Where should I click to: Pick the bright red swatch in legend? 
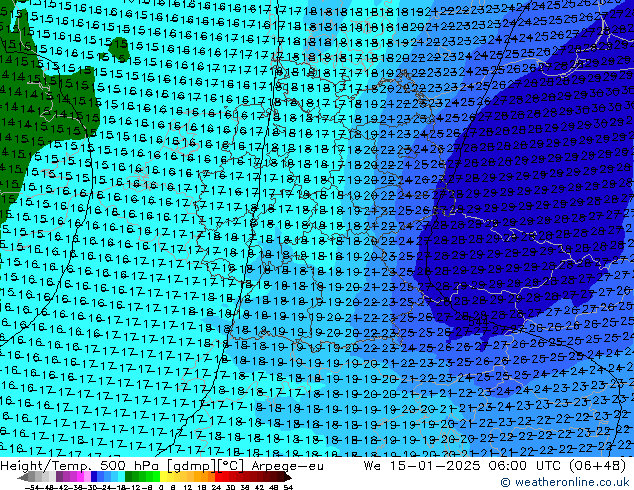218,477
